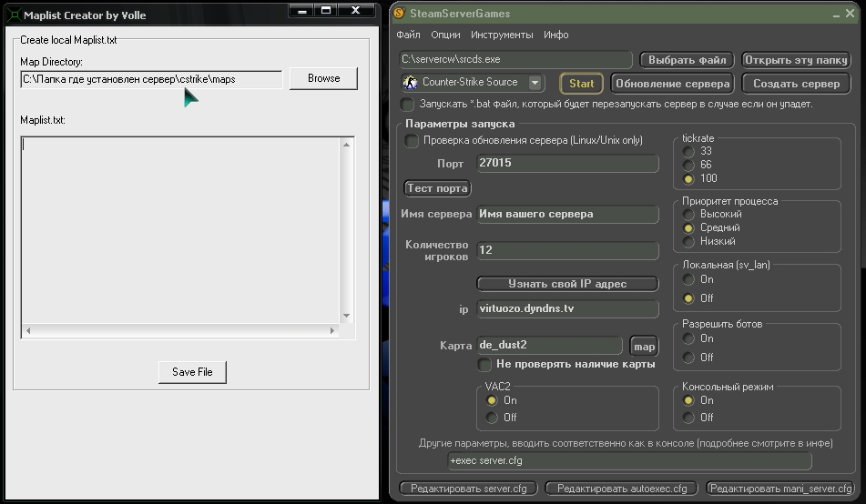Image resolution: width=866 pixels, height=504 pixels.
Task: Minimize the SteamServerGames window
Action: tap(837, 15)
